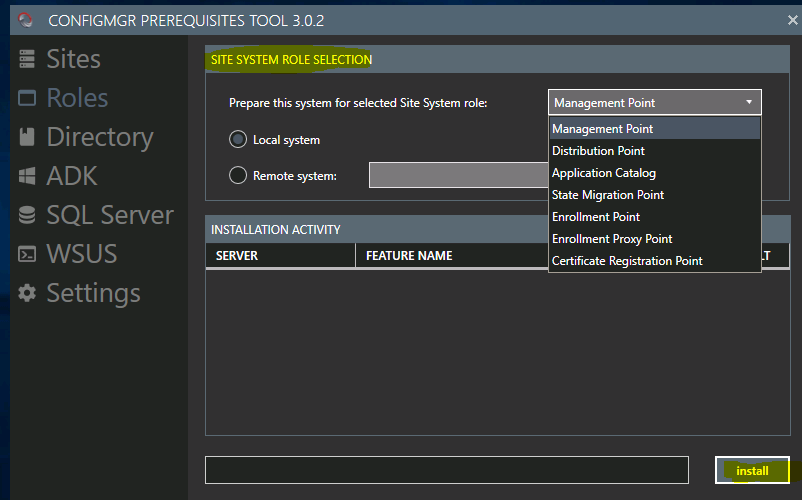Choose State Migration Point option
This screenshot has width=802, height=500.
click(655, 195)
